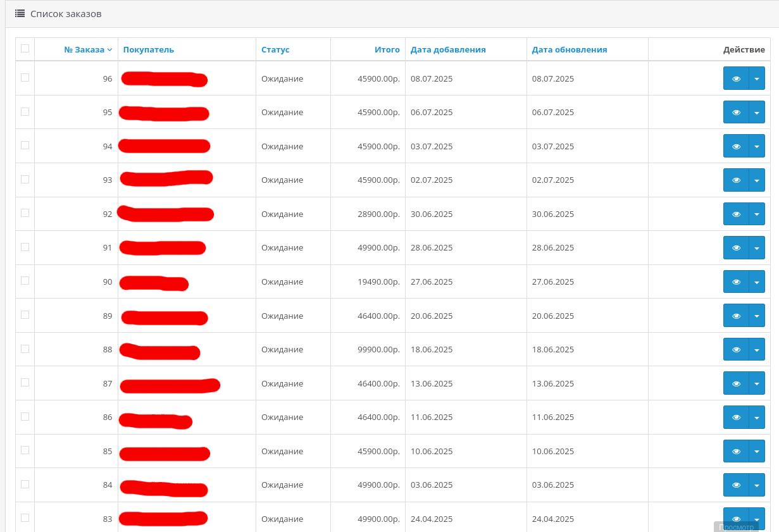View order 89 with eye icon

tap(736, 316)
